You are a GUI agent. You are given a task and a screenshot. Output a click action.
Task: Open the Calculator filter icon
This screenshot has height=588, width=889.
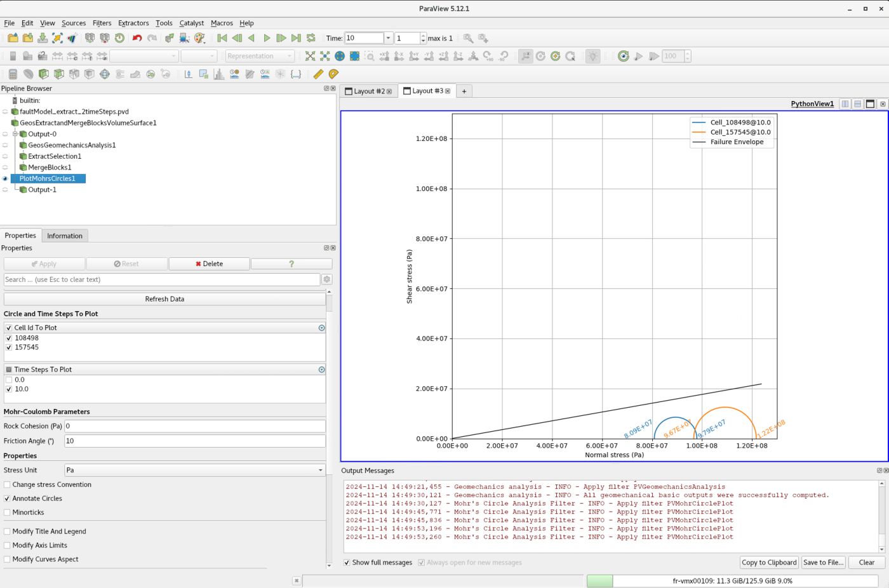(13, 74)
